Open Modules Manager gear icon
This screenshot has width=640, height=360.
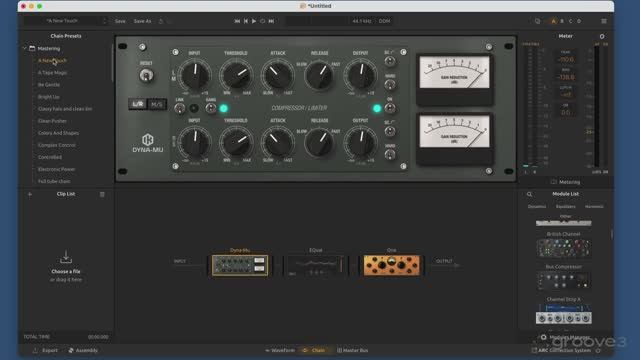click(x=544, y=337)
